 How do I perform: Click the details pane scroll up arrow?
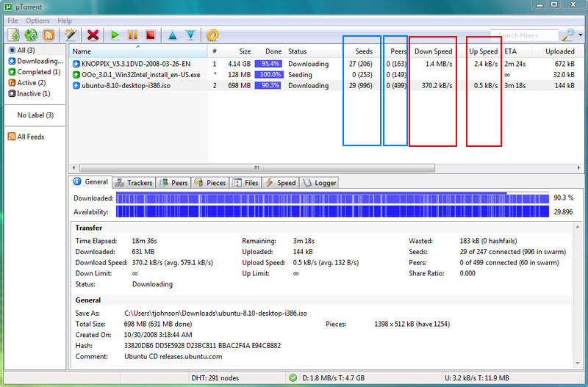pyautogui.click(x=578, y=228)
